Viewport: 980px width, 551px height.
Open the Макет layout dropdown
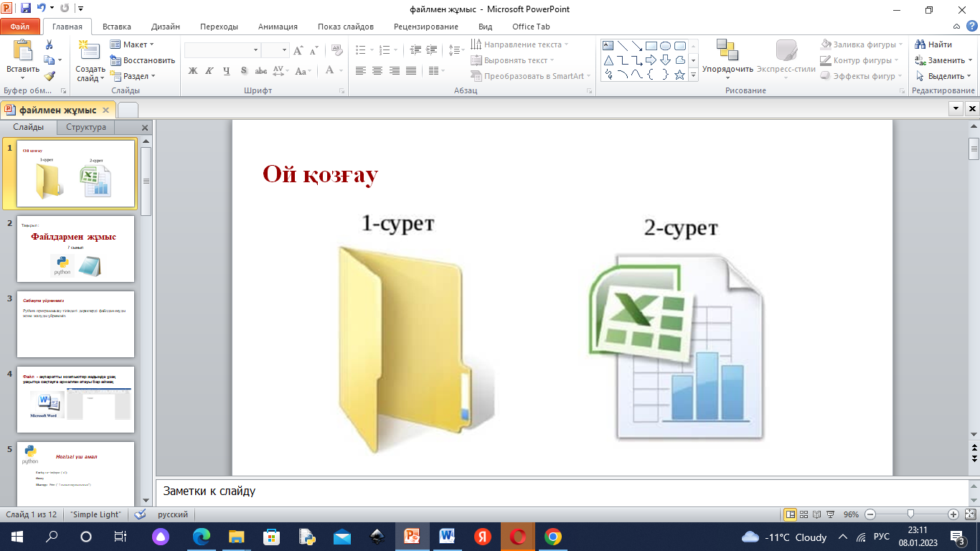132,44
